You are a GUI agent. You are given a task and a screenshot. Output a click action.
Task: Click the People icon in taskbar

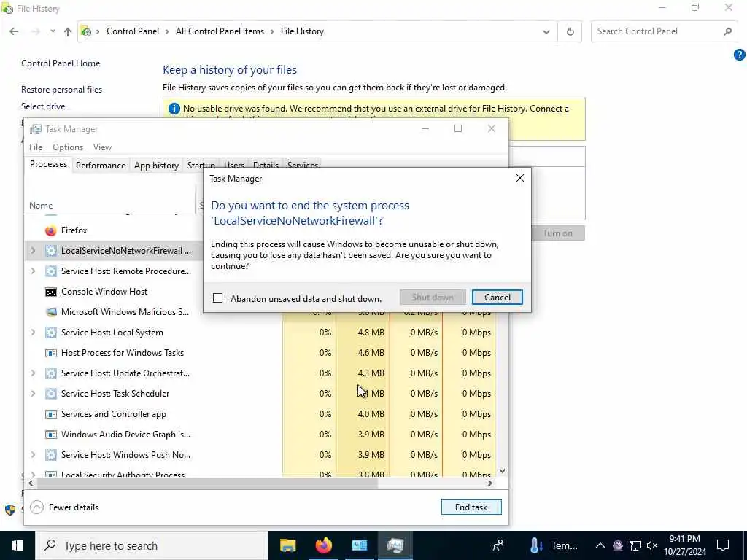click(498, 545)
